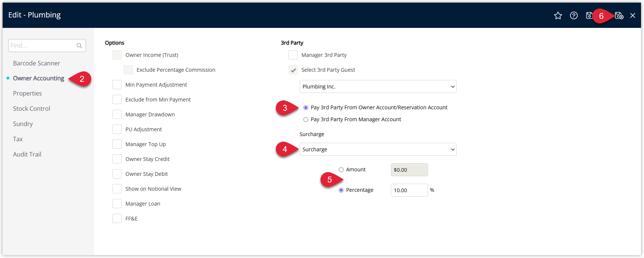Toggle Exclude Percentage Commission checkbox
Screen dimensions: 644x258
pos(128,70)
